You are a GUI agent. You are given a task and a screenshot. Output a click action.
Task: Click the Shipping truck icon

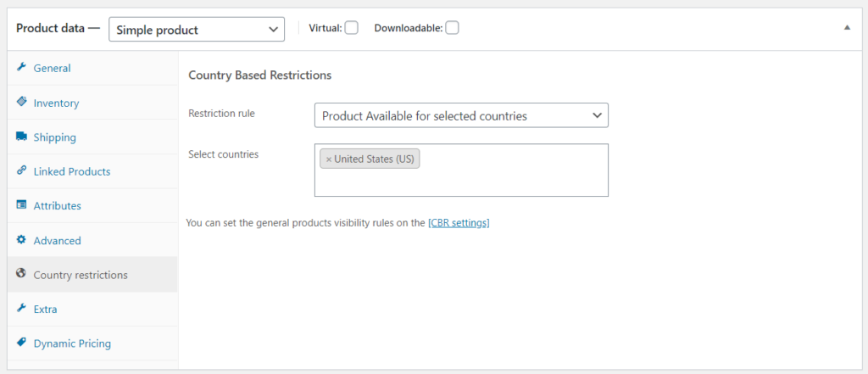[21, 136]
